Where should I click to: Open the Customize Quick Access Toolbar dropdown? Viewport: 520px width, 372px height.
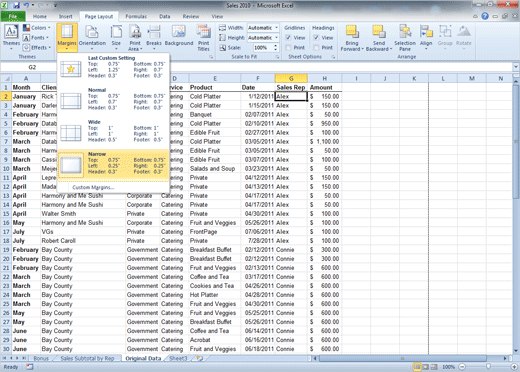click(55, 5)
